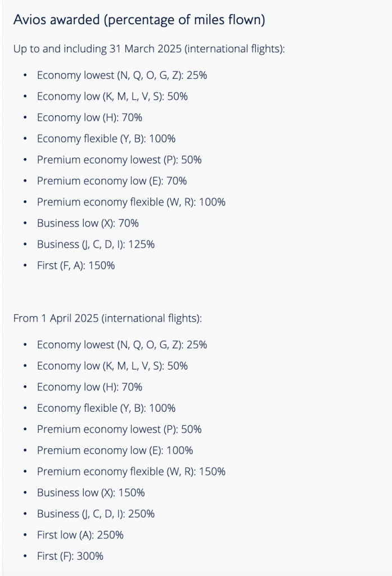
Task: Click the second 'Economy lowest (N, Q, O, G, Z): 25%' item
Action: pos(121,345)
